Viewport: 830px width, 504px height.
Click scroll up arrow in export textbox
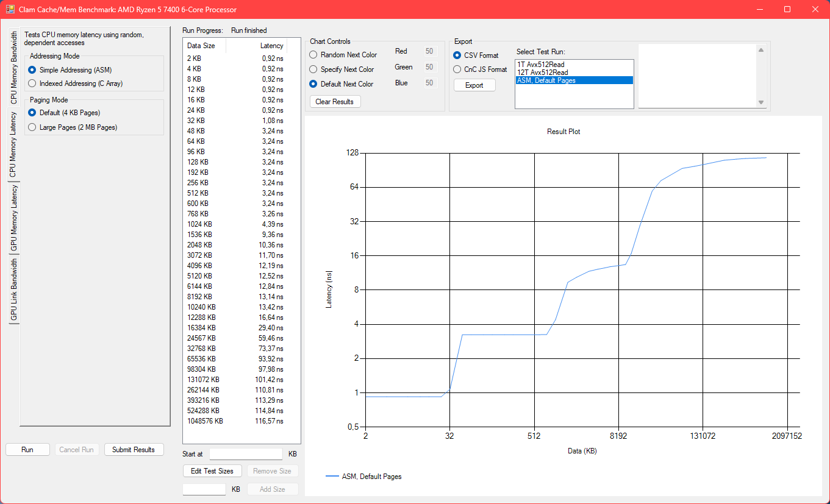760,49
